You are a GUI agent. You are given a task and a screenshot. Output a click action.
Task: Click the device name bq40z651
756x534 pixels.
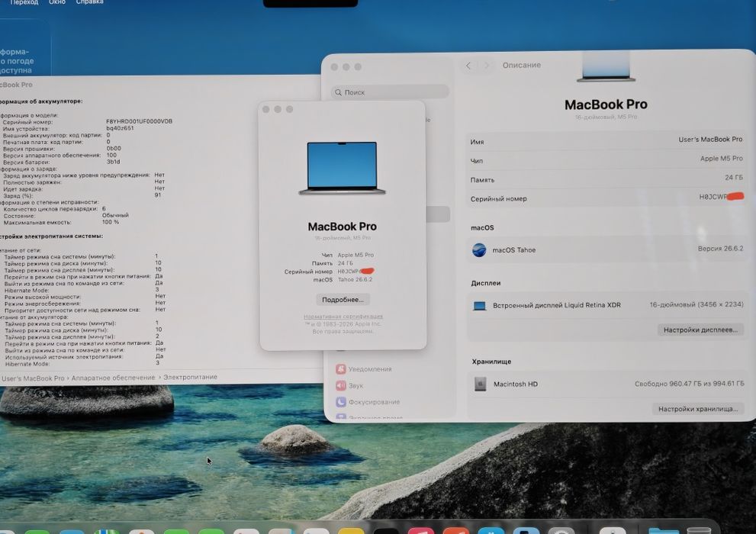coord(120,128)
